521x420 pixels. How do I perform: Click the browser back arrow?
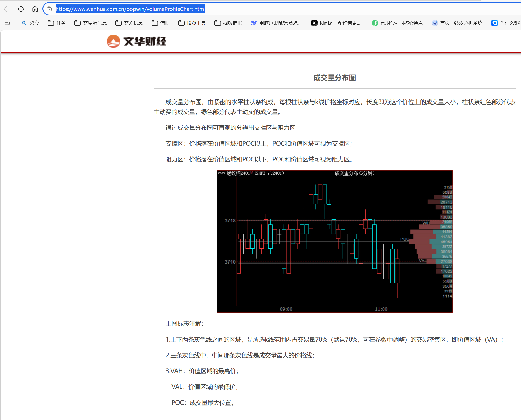click(x=7, y=9)
